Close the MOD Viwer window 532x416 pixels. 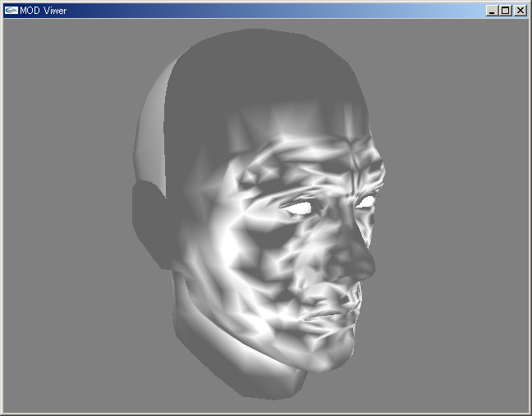coord(521,11)
